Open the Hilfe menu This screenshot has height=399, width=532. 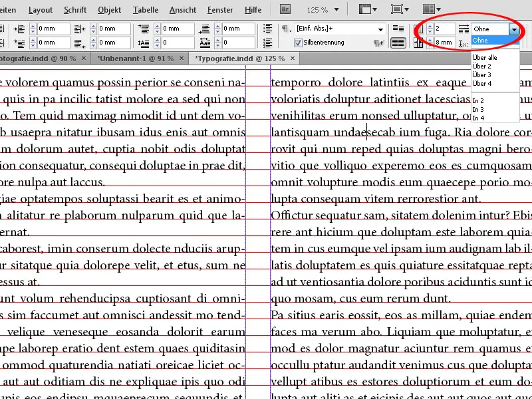click(253, 10)
